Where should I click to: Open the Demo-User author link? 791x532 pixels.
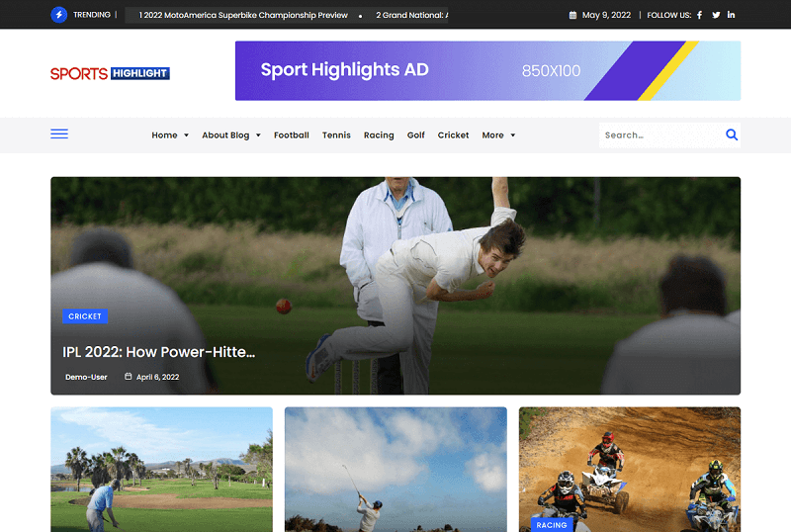point(86,377)
